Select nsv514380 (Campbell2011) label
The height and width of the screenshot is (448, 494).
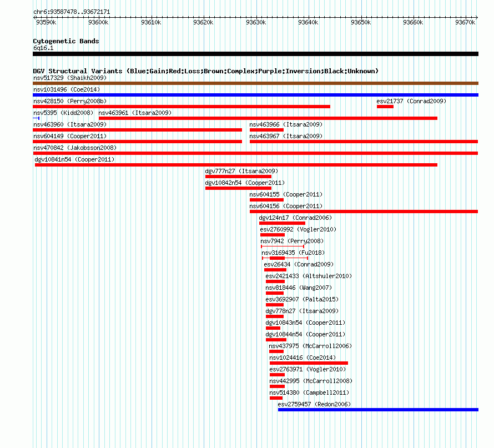point(309,392)
